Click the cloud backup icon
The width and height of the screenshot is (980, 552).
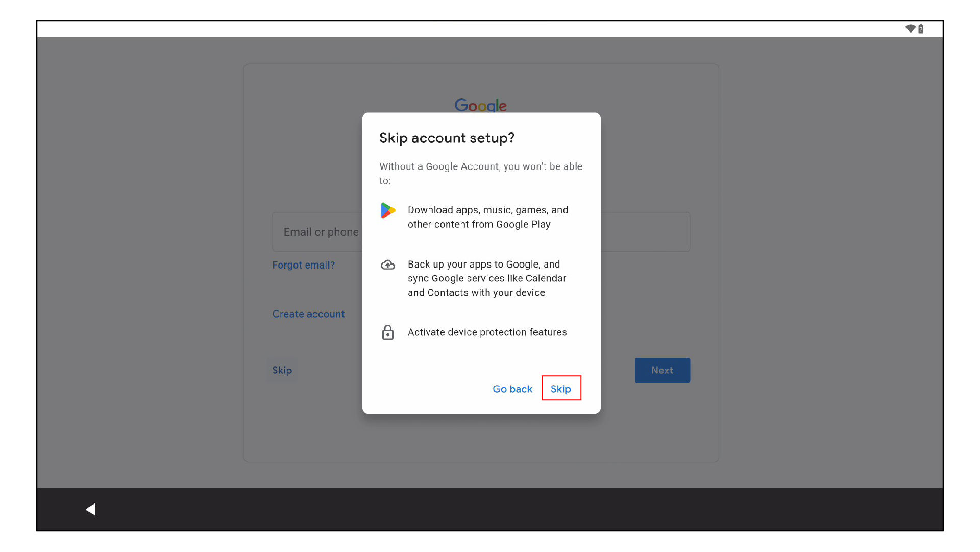tap(388, 265)
